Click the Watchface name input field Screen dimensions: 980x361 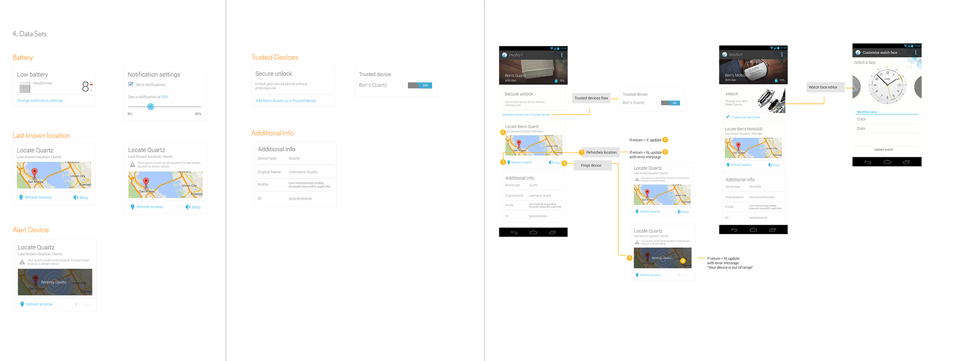(x=887, y=112)
